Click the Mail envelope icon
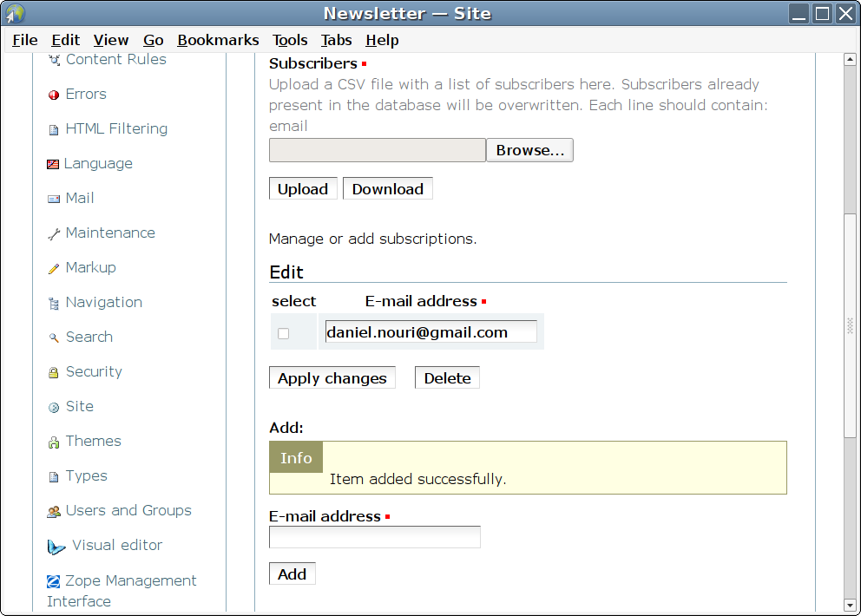861x616 pixels. [x=54, y=199]
